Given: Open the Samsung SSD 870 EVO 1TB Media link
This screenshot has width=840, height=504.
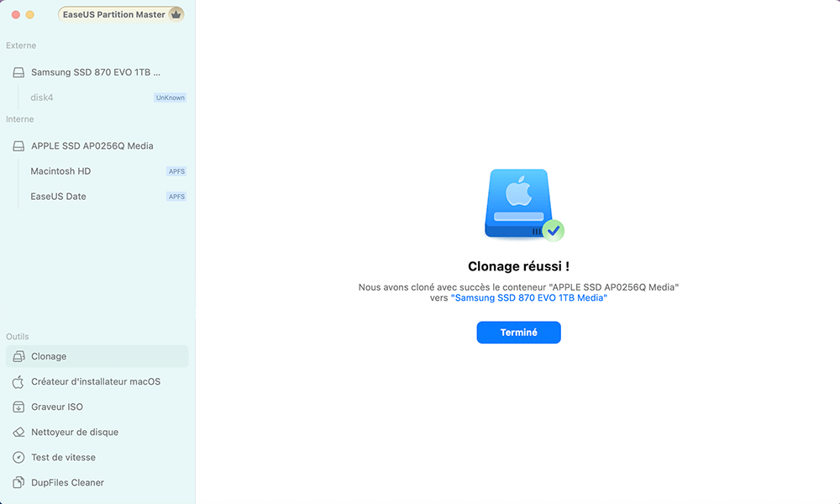Looking at the screenshot, I should pyautogui.click(x=528, y=298).
